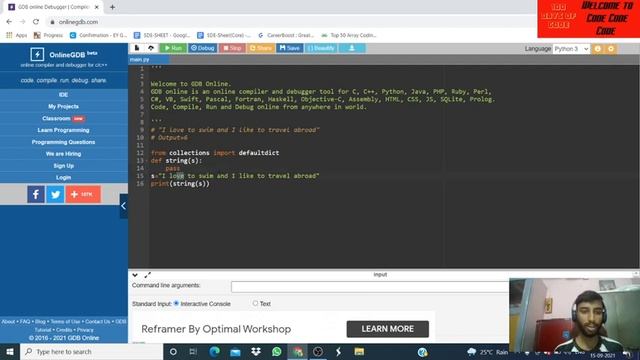The image size is (640, 360).
Task: Open File Explorer from taskbar
Action: tap(359, 352)
